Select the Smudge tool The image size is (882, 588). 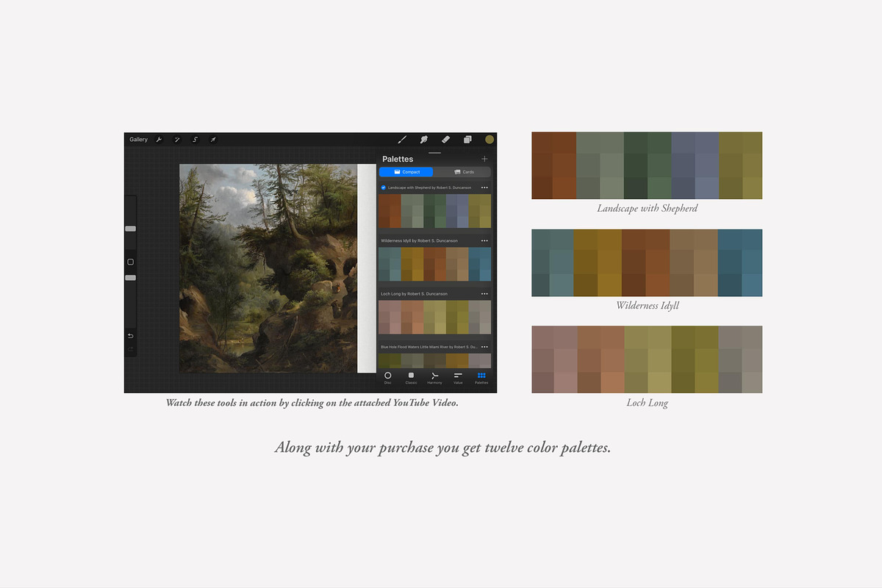coord(424,140)
